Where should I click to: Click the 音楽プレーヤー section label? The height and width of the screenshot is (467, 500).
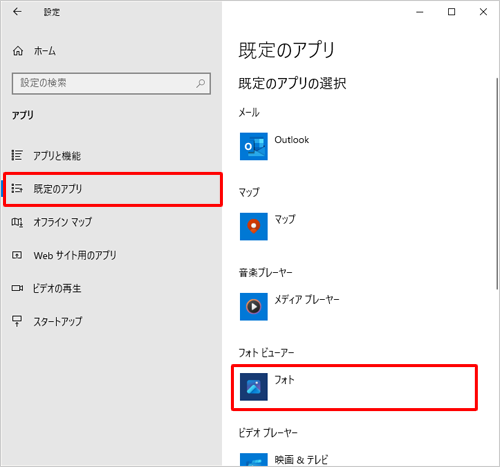[266, 273]
